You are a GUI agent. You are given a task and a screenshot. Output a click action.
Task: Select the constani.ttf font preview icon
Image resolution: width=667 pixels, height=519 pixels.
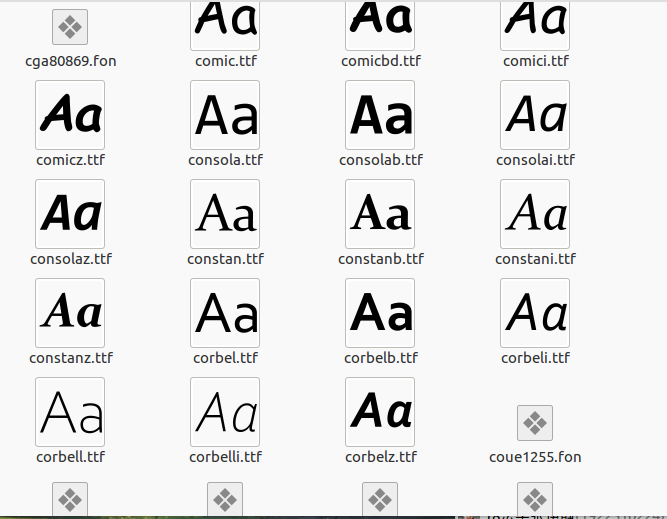pos(535,214)
